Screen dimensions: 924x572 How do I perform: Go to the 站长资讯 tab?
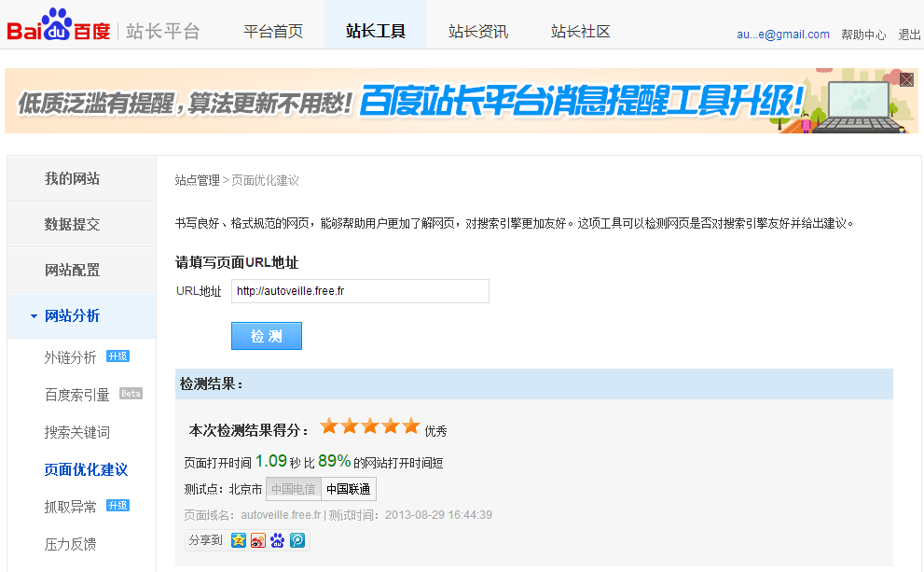click(x=478, y=31)
